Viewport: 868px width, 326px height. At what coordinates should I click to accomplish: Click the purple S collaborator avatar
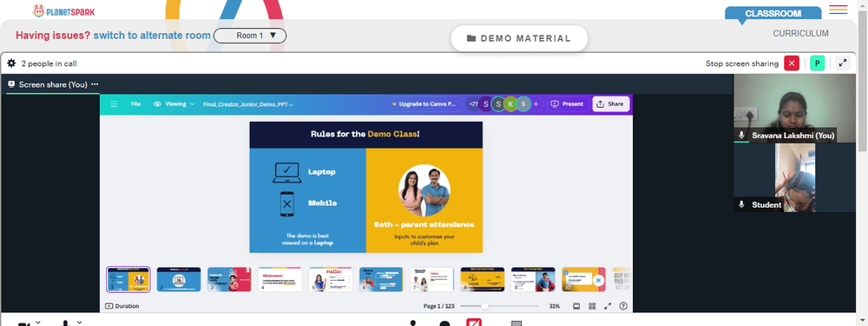pyautogui.click(x=485, y=103)
